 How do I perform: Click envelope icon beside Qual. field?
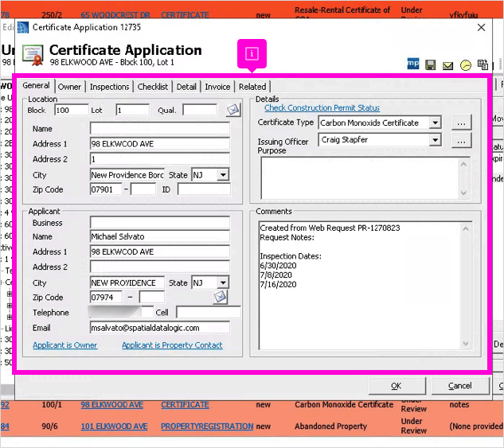point(233,110)
